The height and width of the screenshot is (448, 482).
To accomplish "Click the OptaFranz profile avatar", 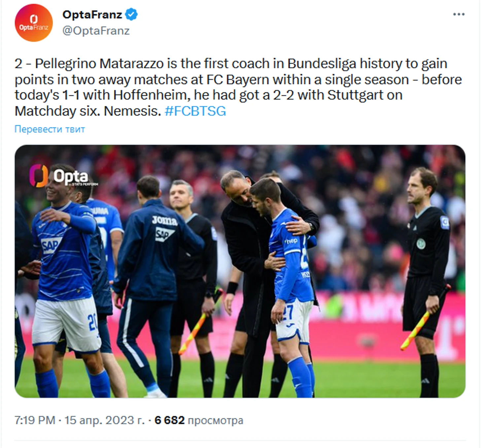I will pos(34,23).
